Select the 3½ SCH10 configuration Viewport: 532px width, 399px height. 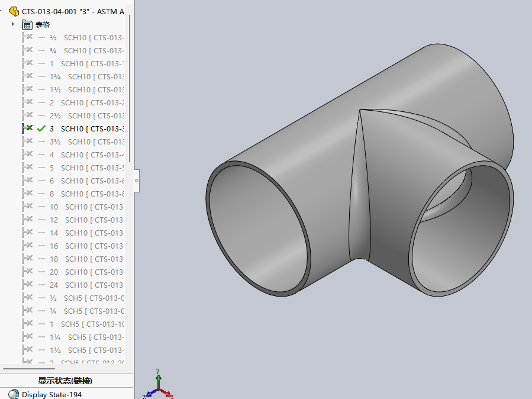coord(87,142)
